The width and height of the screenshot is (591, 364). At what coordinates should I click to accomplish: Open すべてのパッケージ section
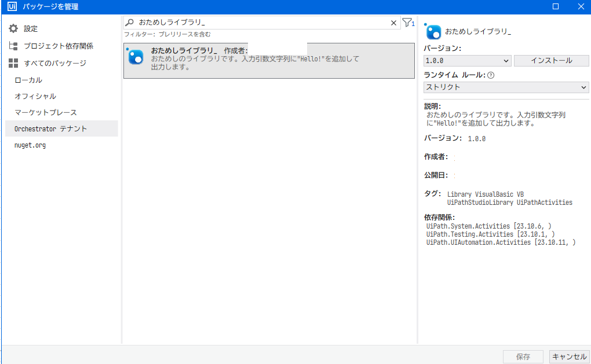(x=55, y=63)
